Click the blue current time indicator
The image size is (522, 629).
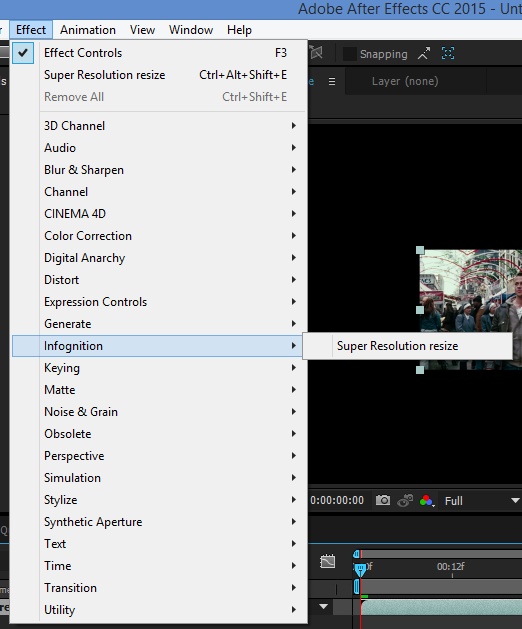[x=360, y=569]
